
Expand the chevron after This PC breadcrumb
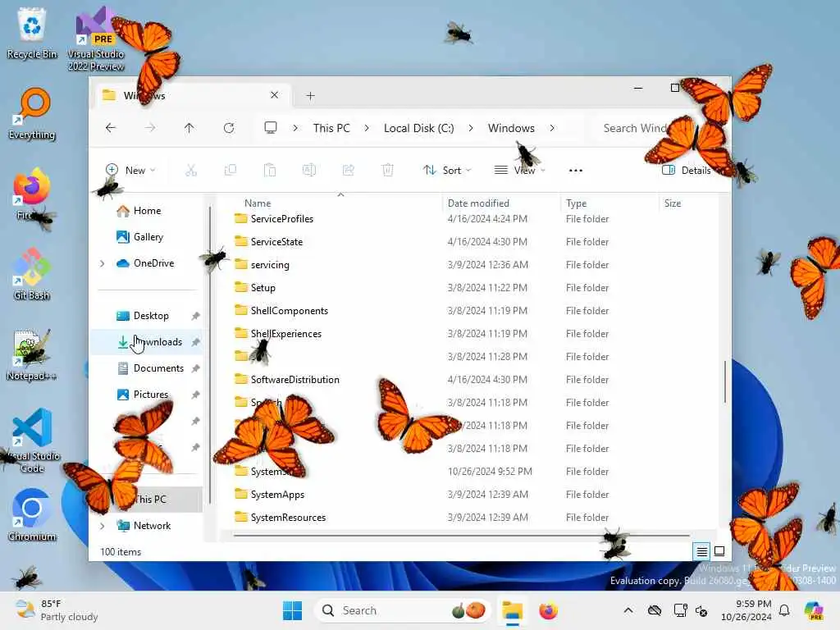(367, 128)
